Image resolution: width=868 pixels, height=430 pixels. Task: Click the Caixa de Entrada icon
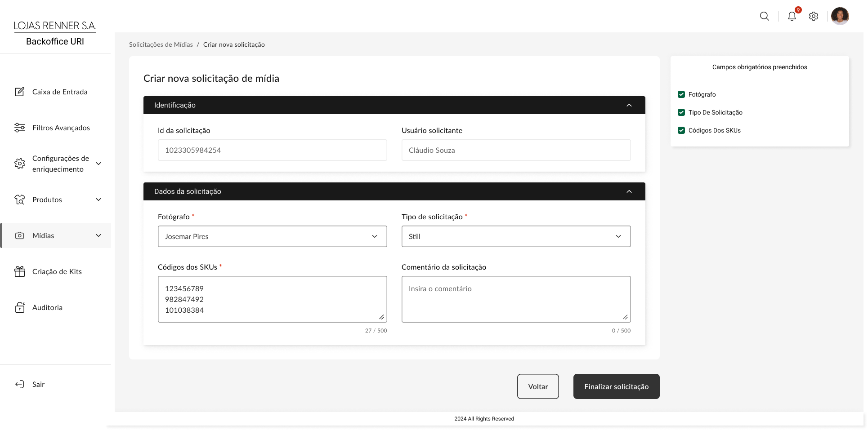pos(20,92)
